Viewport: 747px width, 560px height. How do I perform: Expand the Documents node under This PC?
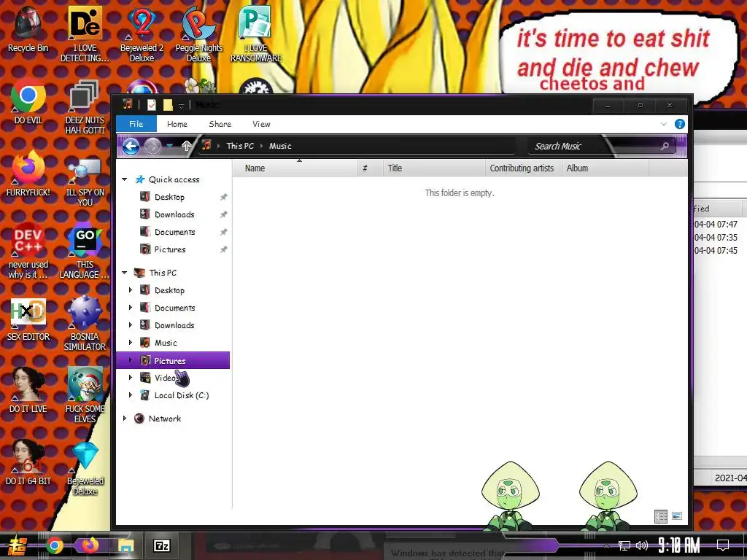tap(131, 308)
